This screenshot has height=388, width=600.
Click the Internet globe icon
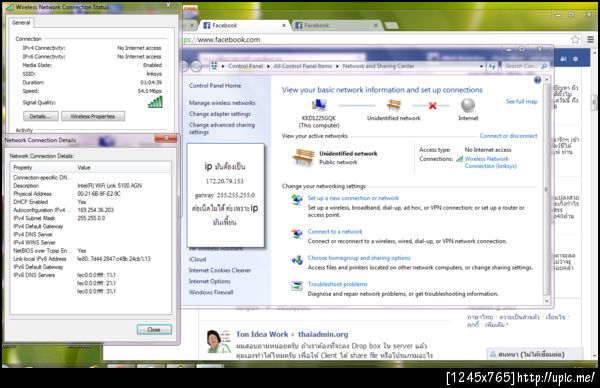tap(468, 104)
